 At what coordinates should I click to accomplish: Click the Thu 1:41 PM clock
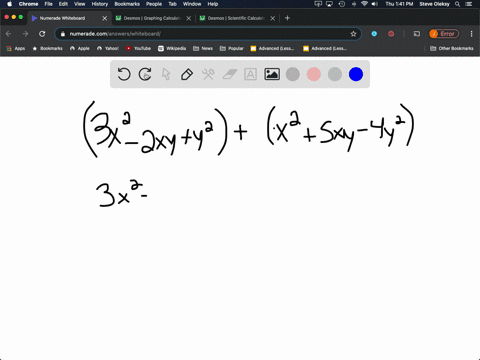399,4
